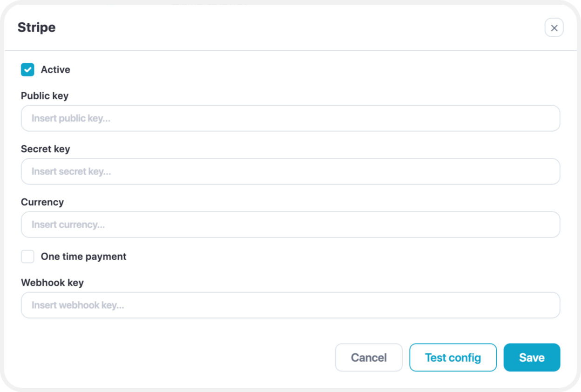581x392 pixels.
Task: Enable the One time payment checkbox
Action: point(27,257)
